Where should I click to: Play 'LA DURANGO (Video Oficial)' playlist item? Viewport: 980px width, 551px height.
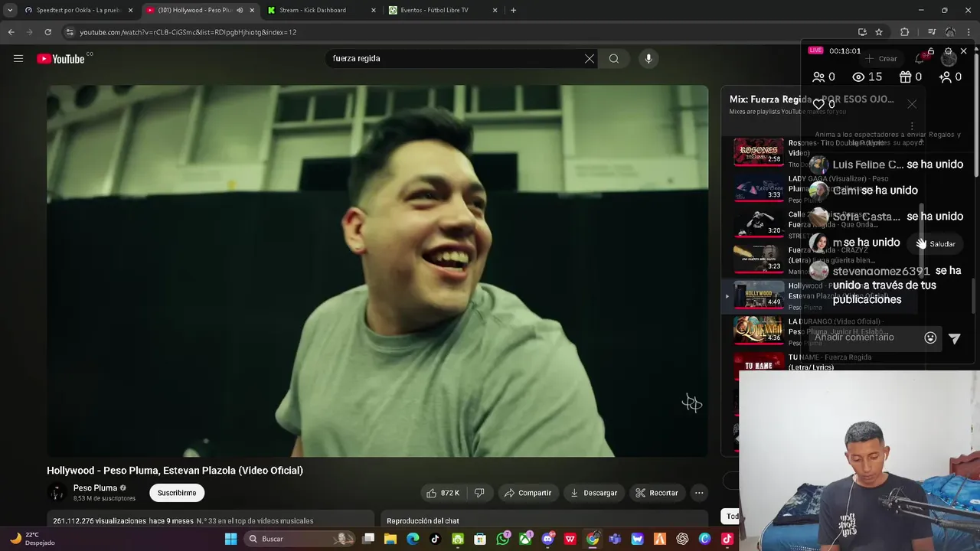[x=759, y=330]
